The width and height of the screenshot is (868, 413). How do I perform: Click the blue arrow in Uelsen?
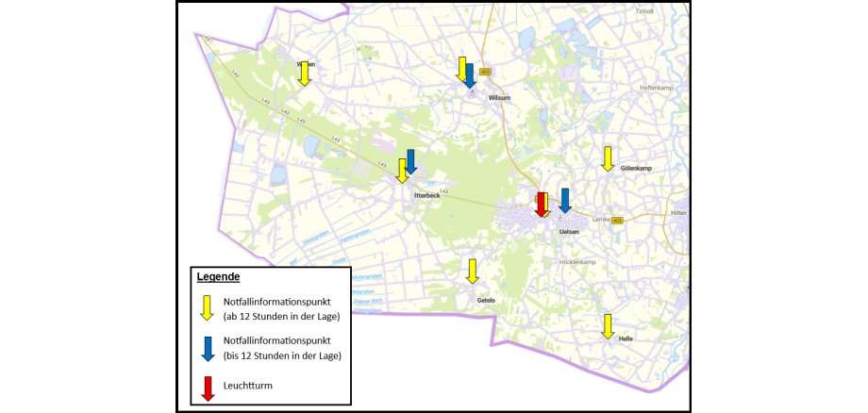tap(565, 200)
